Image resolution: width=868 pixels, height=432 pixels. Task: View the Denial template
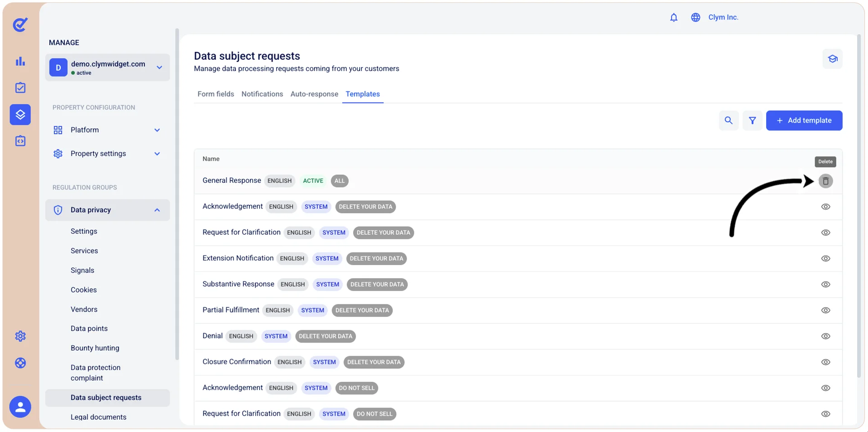(825, 336)
